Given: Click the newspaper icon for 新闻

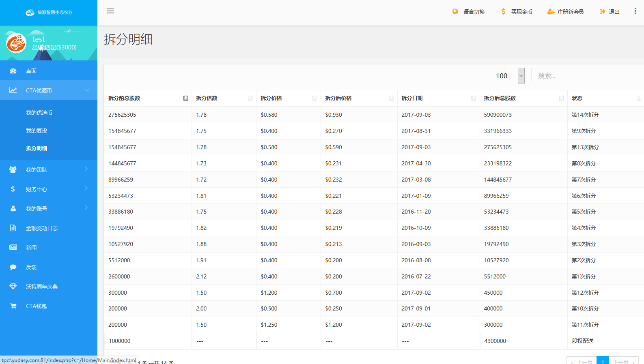Looking at the screenshot, I should coord(13,248).
